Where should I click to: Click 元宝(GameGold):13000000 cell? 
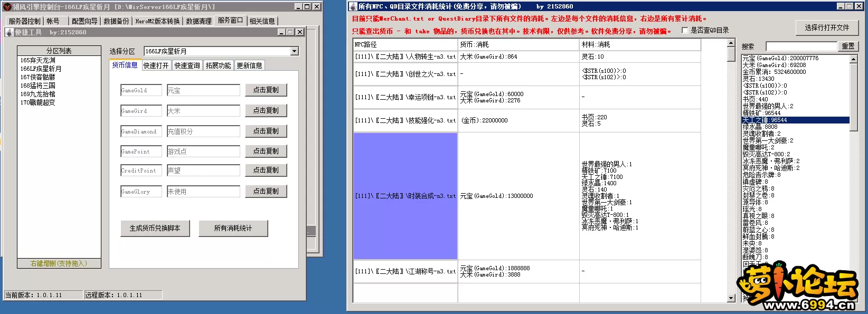pos(519,196)
